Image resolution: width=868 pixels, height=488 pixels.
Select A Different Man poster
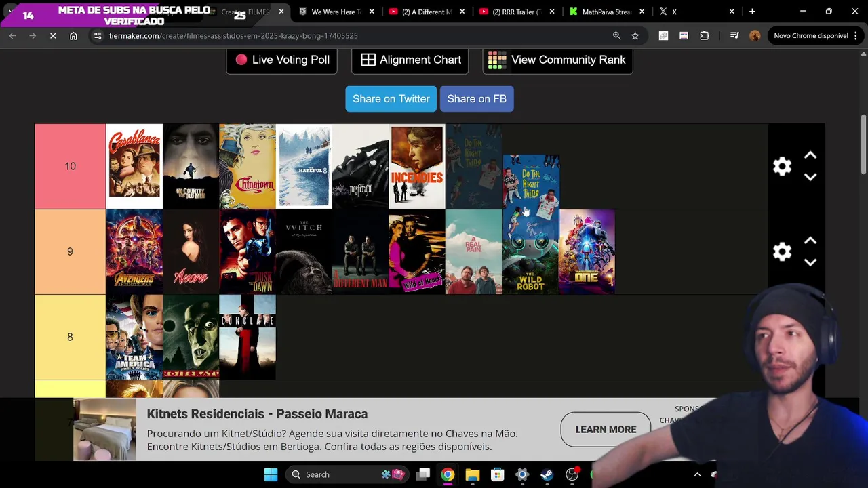pyautogui.click(x=360, y=251)
